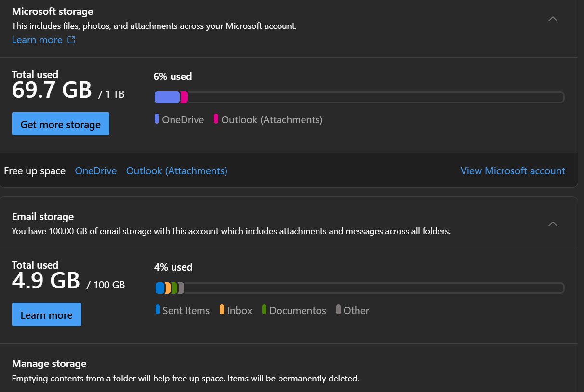Collapse the Email storage section

(553, 224)
